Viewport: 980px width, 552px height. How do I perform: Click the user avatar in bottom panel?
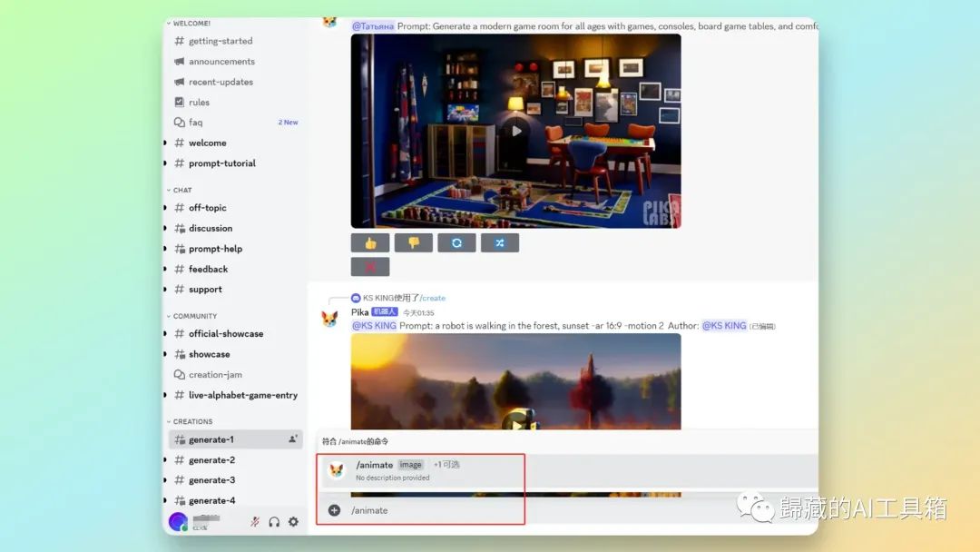coord(178,521)
